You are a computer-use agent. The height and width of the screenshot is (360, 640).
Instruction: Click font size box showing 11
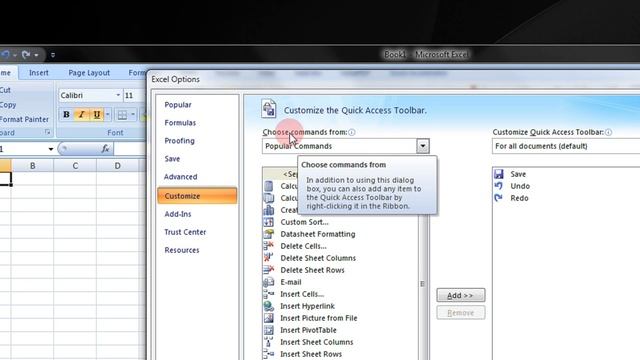(x=134, y=96)
